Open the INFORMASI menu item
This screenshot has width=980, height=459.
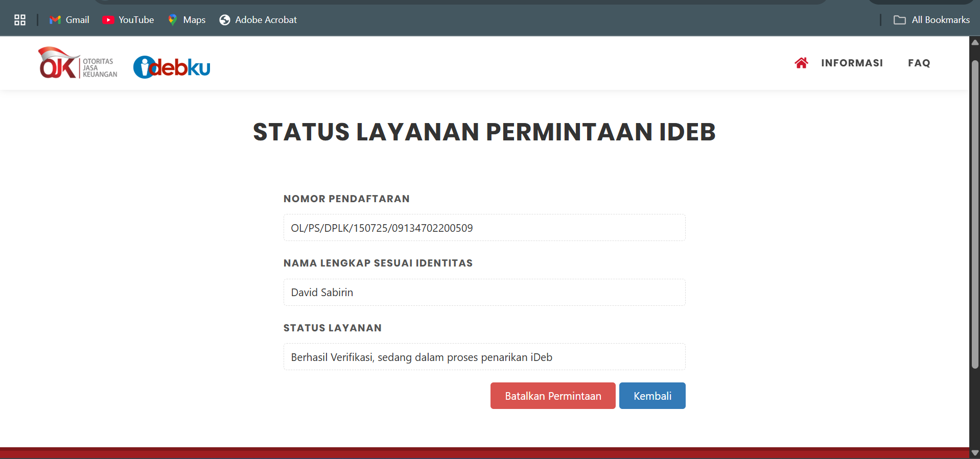click(x=852, y=63)
